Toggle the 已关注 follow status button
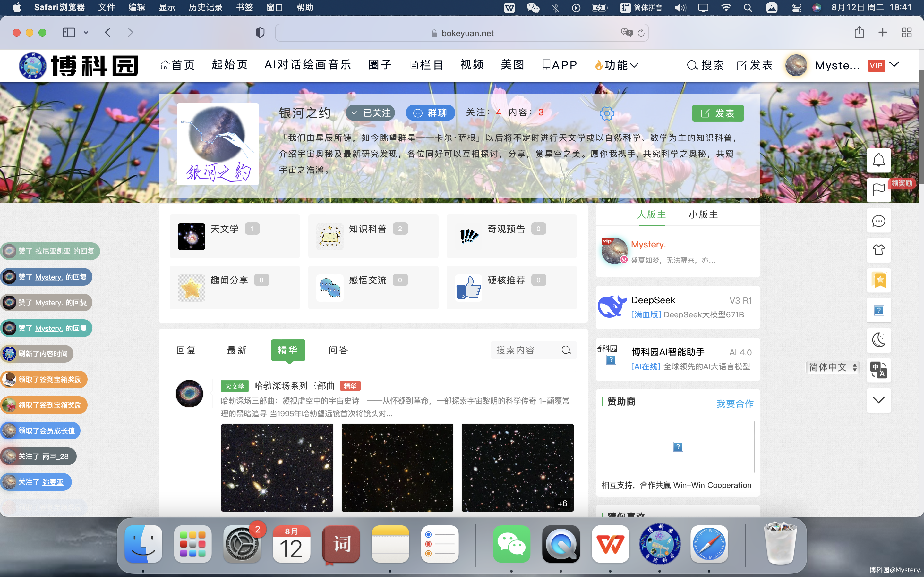Image resolution: width=924 pixels, height=577 pixels. click(x=370, y=113)
